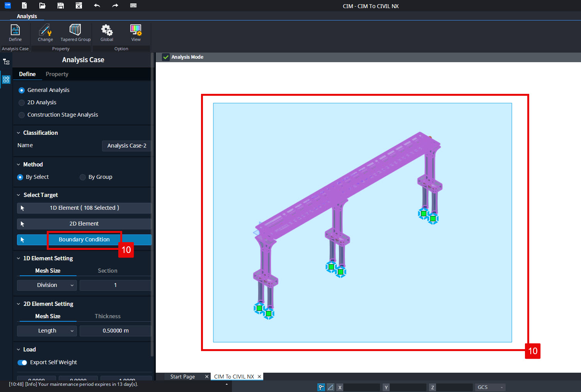581x392 pixels.
Task: Click the Save file icon
Action: point(60,5)
